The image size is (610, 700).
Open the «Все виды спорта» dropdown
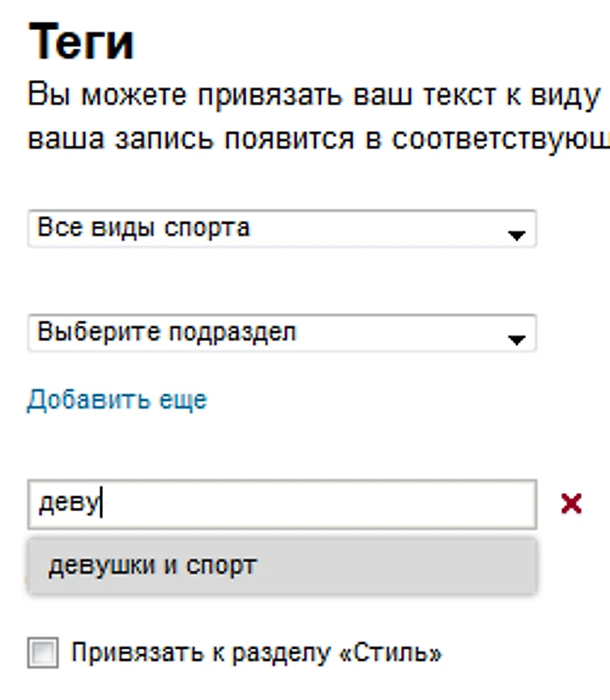tap(282, 228)
